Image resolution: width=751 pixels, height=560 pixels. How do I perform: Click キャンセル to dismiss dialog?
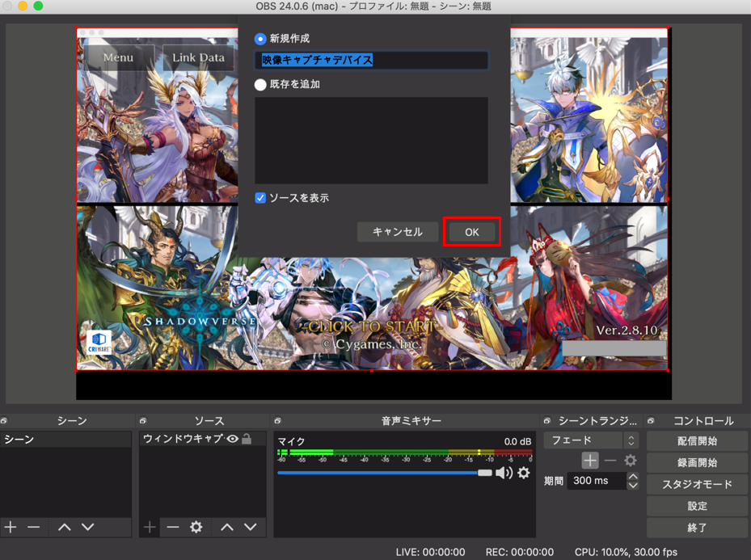[x=398, y=232]
